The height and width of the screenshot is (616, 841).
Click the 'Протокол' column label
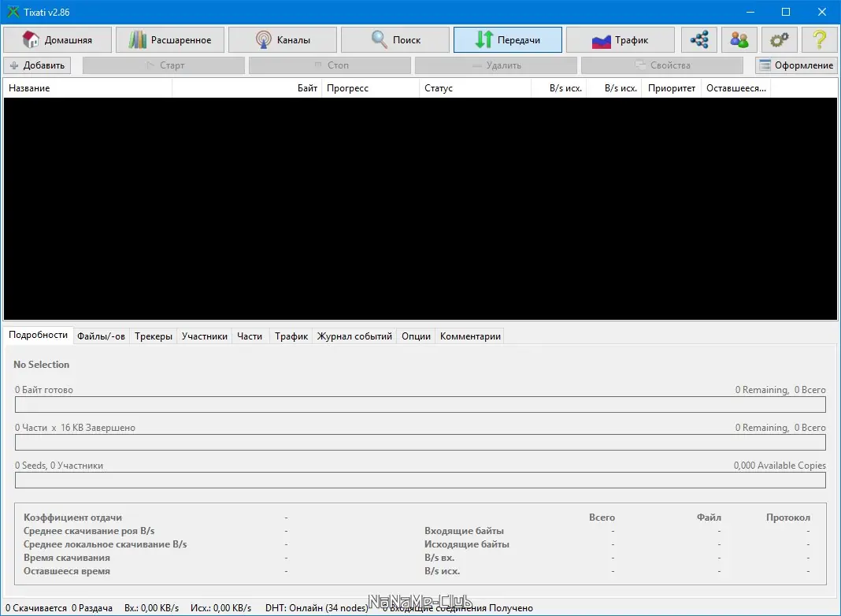click(x=788, y=518)
